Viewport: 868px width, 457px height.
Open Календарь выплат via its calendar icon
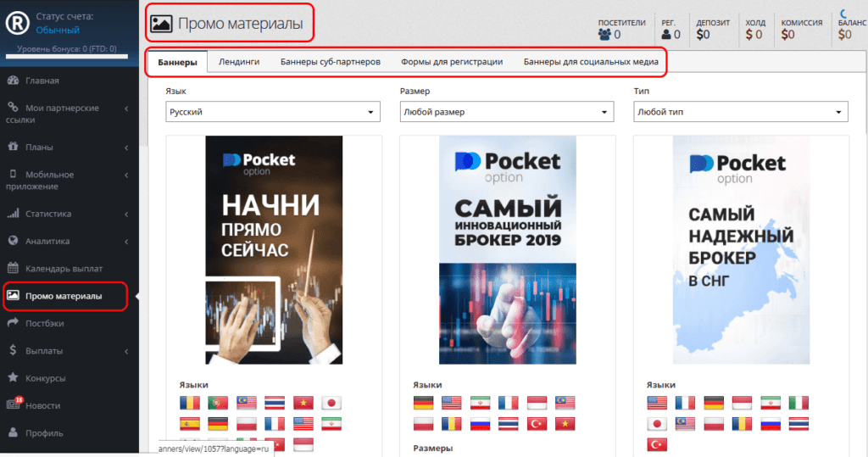coord(13,268)
